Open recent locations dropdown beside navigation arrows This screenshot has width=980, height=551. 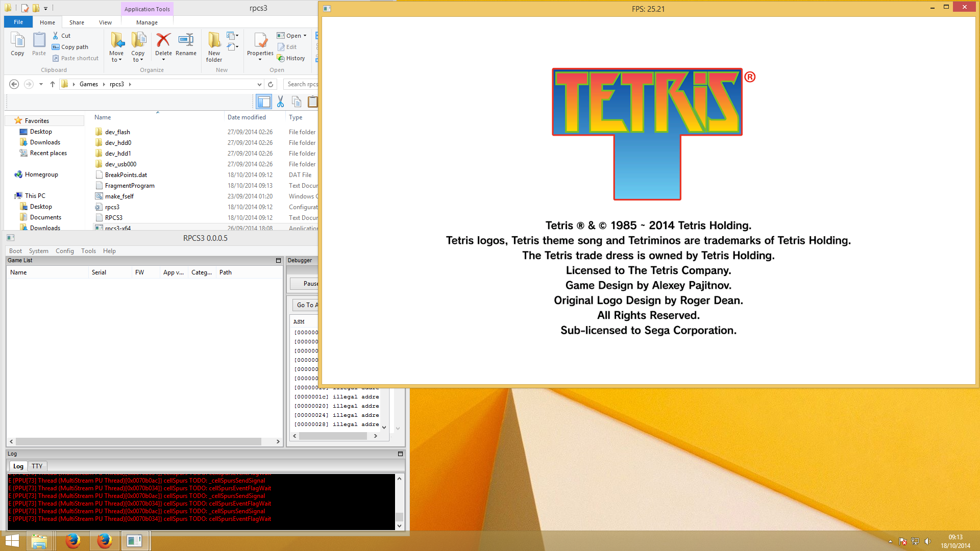pos(41,84)
